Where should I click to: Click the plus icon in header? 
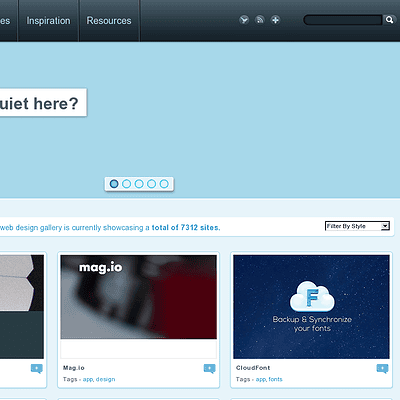(x=275, y=20)
